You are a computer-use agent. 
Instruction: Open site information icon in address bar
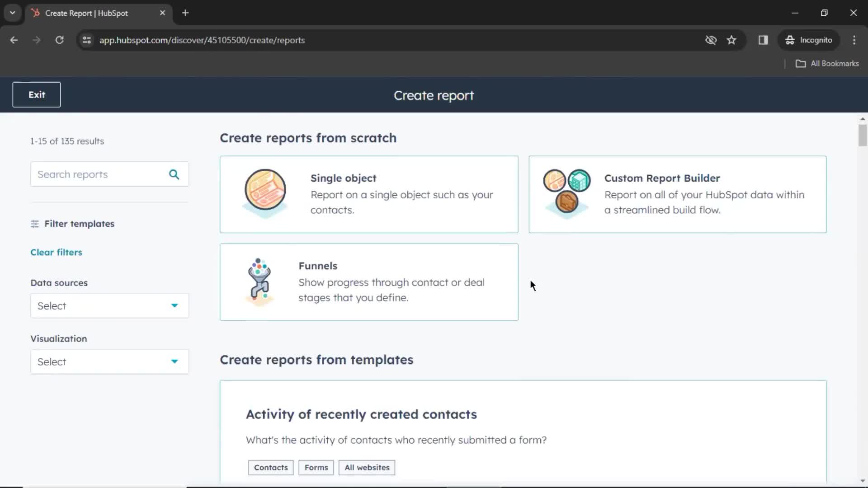tap(87, 40)
